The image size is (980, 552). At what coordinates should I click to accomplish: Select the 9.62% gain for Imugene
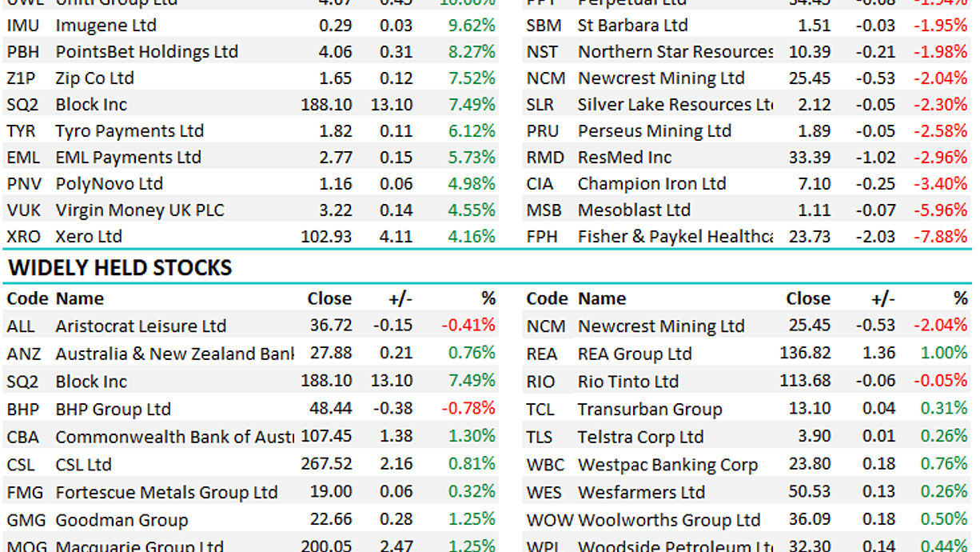click(x=472, y=26)
